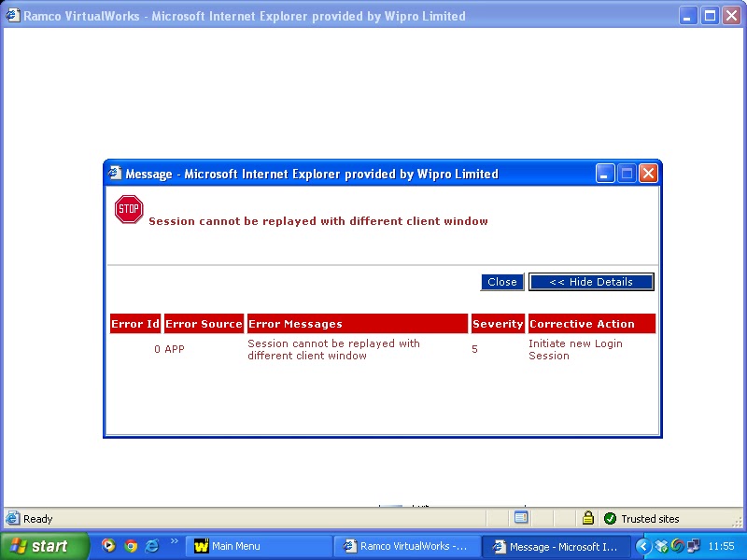Viewport: 747px width, 560px height.
Task: Click the Ready status text in status bar
Action: click(37, 519)
